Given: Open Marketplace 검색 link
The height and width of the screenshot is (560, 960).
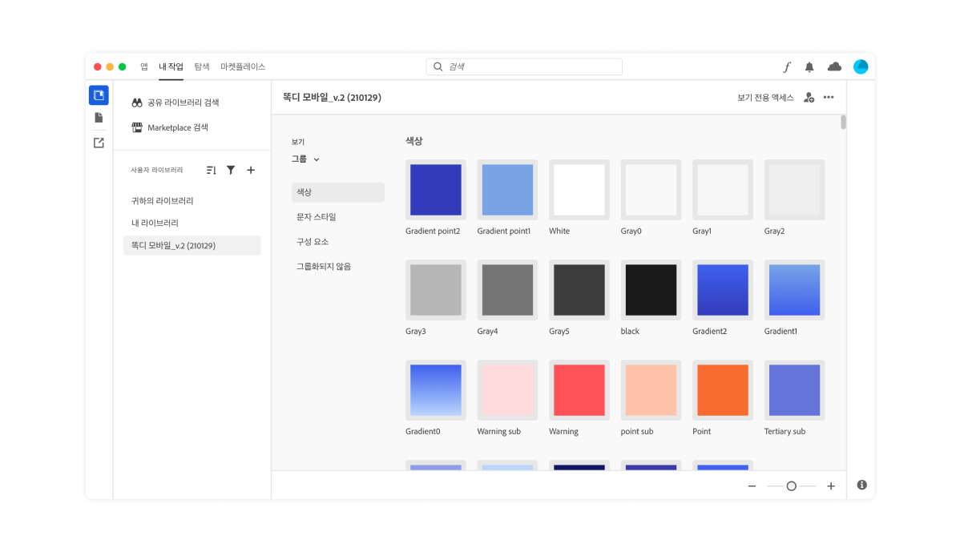Looking at the screenshot, I should coord(178,127).
